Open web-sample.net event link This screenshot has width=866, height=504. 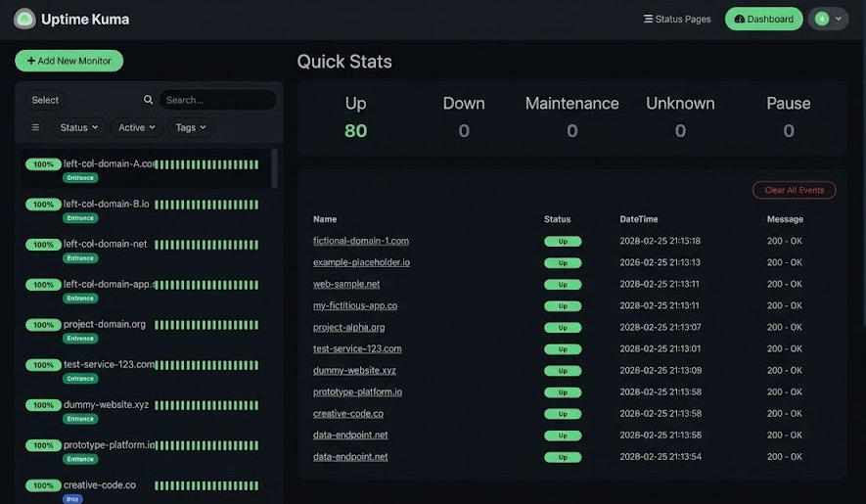(346, 284)
